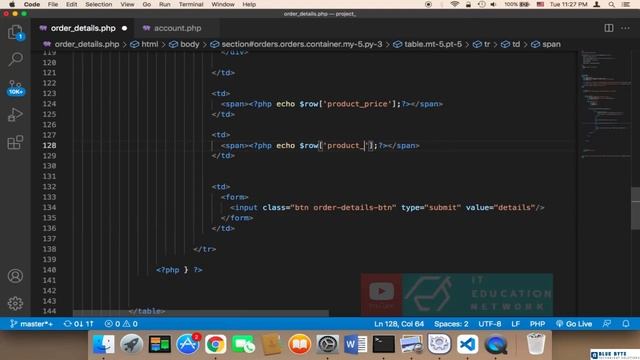The image size is (640, 360).
Task: Split the editor to the right
Action: coord(609,28)
